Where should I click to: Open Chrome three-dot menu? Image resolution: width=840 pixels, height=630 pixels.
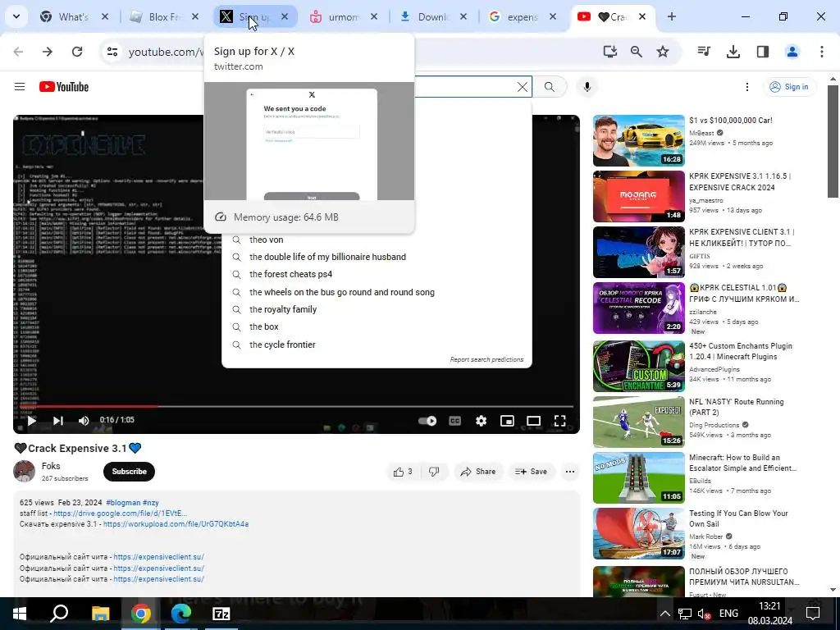822,52
